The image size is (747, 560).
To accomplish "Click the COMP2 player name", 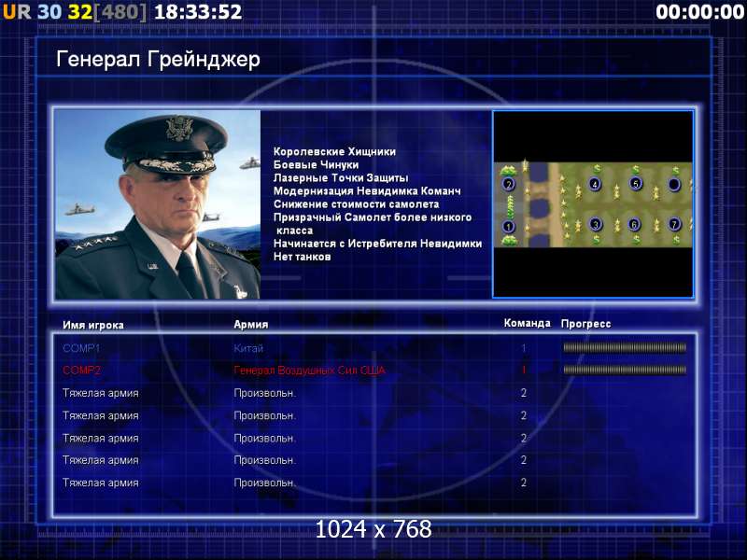I will pos(81,370).
